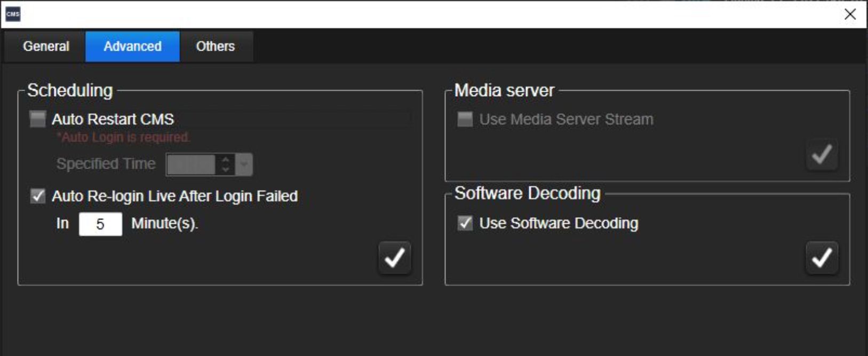Screen dimensions: 868x356
Task: Open the Others tab
Action: (x=215, y=46)
